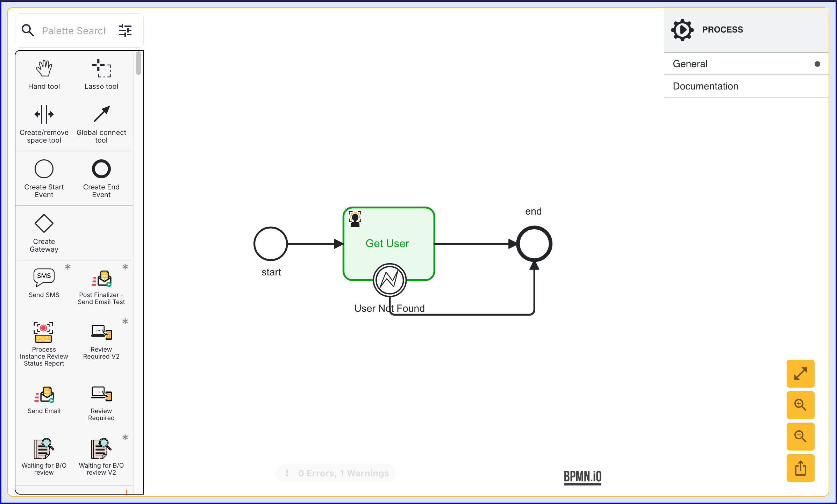The width and height of the screenshot is (837, 504).
Task: Zoom out using the magnifier minus button
Action: coord(800,437)
